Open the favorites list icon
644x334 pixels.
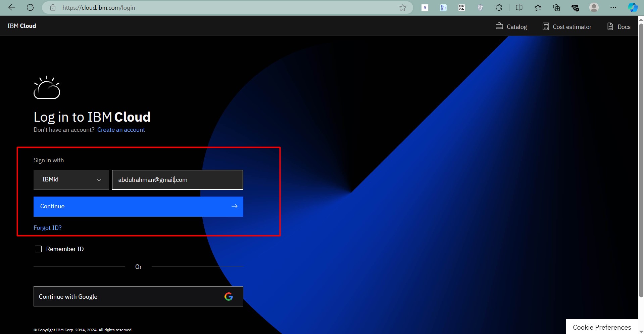click(538, 8)
